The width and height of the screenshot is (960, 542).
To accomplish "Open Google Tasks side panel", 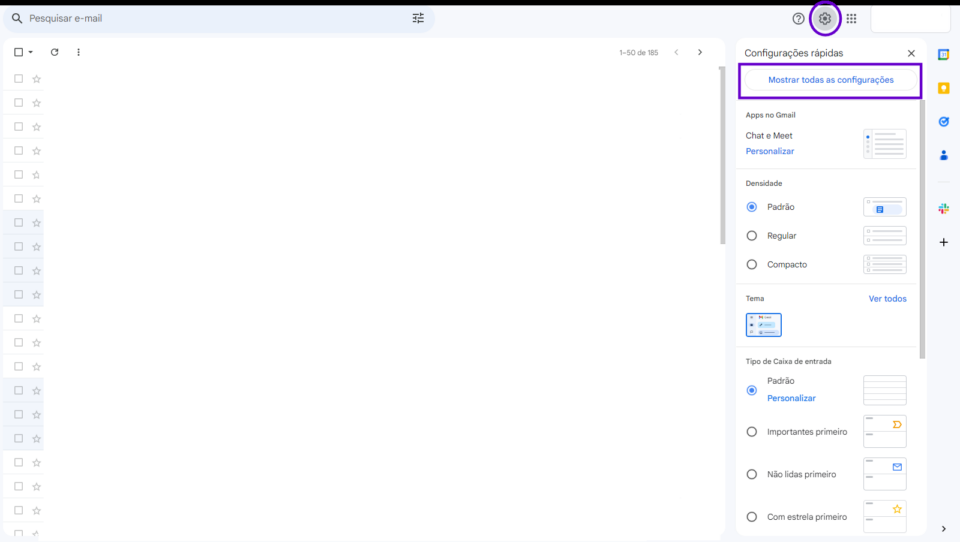I will click(x=943, y=121).
